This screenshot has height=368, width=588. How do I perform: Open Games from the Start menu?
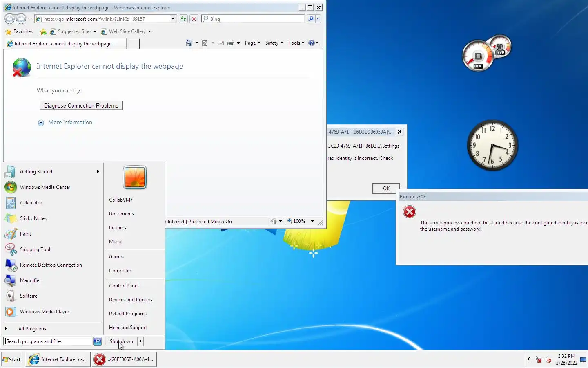click(116, 257)
